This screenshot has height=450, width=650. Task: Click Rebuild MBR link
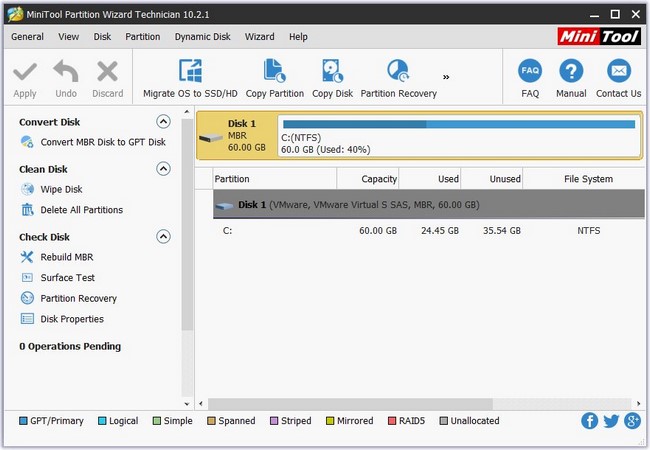(67, 257)
